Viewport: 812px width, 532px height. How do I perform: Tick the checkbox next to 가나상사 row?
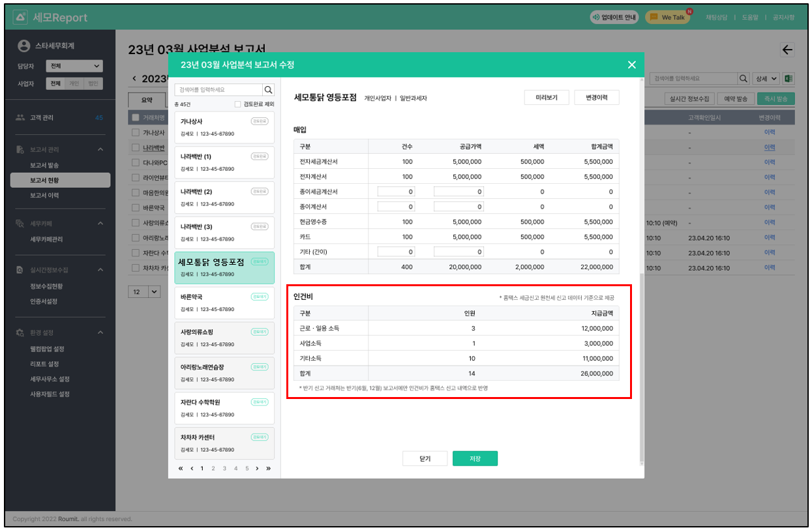coord(136,132)
